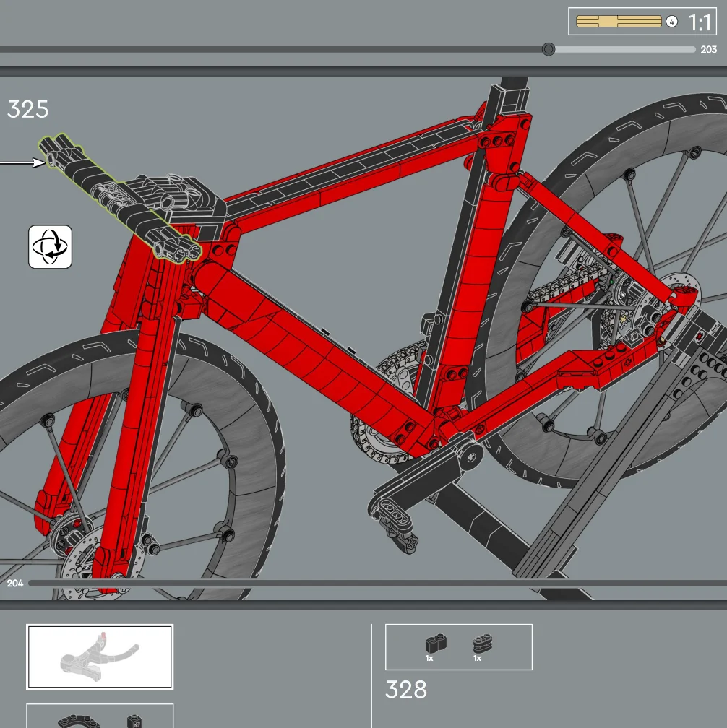Click step number 328
Viewport: 727px width, 728px height.
(x=406, y=690)
